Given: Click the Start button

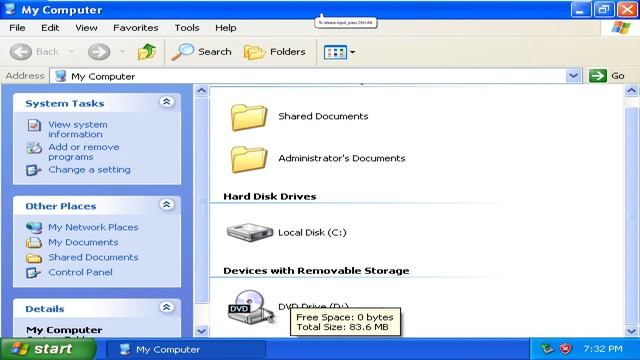Looking at the screenshot, I should (x=48, y=349).
